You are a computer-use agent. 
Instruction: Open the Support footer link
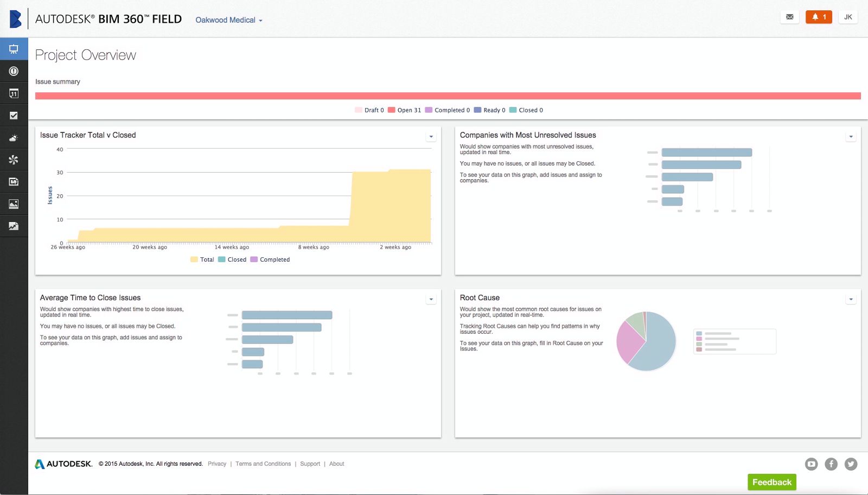tap(310, 464)
